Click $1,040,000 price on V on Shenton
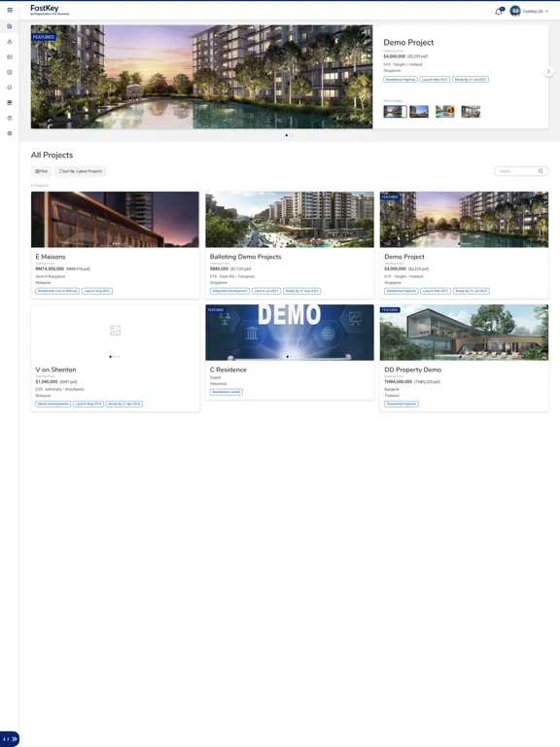560x747 pixels. [47, 381]
